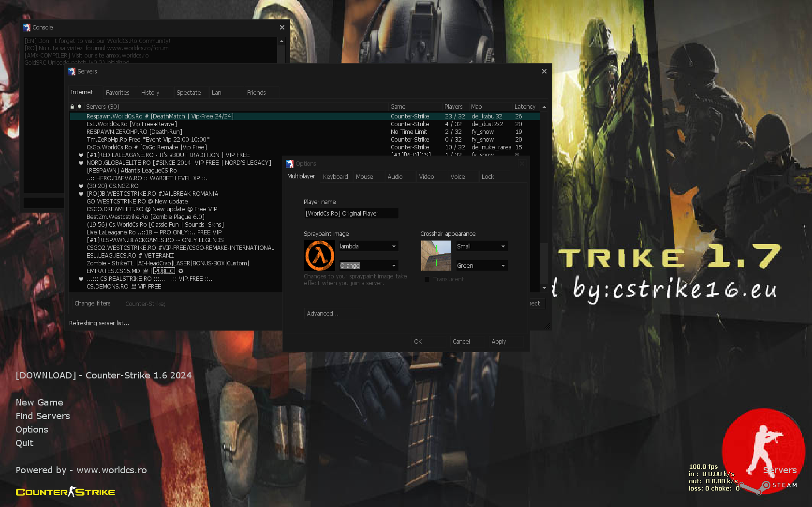Open the Green crosshair color dropdown
This screenshot has width=812, height=507.
pos(482,266)
